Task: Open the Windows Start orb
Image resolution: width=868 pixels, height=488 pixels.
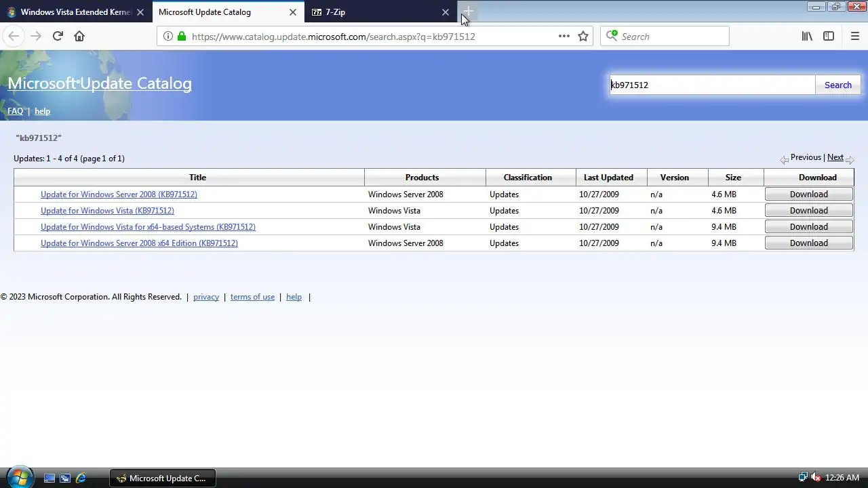Action: coord(19,477)
